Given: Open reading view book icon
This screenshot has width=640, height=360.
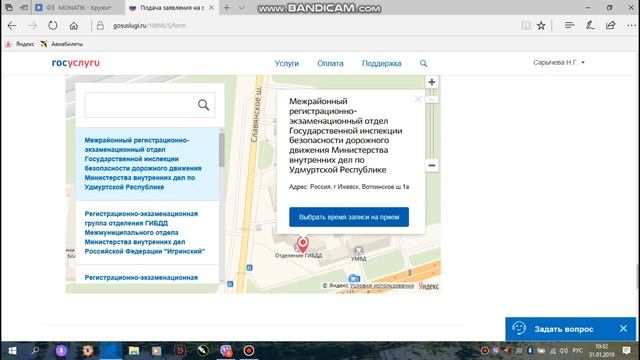Looking at the screenshot, I should (x=526, y=26).
